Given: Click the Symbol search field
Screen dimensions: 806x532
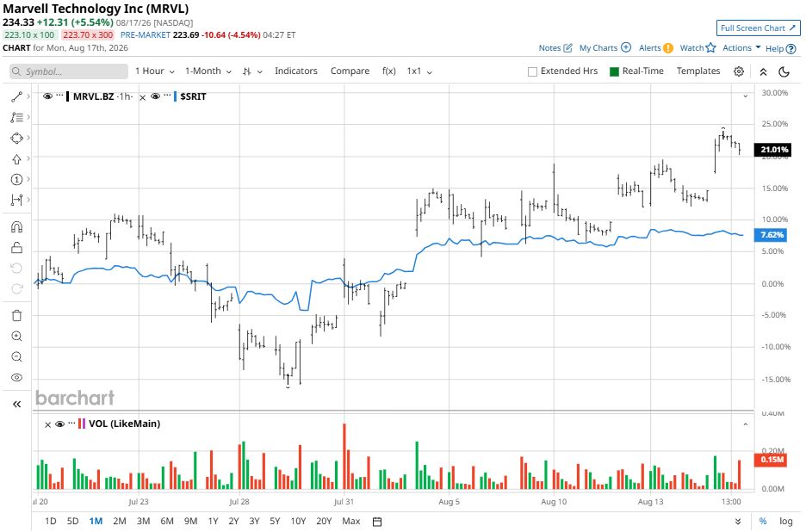Looking at the screenshot, I should point(69,71).
